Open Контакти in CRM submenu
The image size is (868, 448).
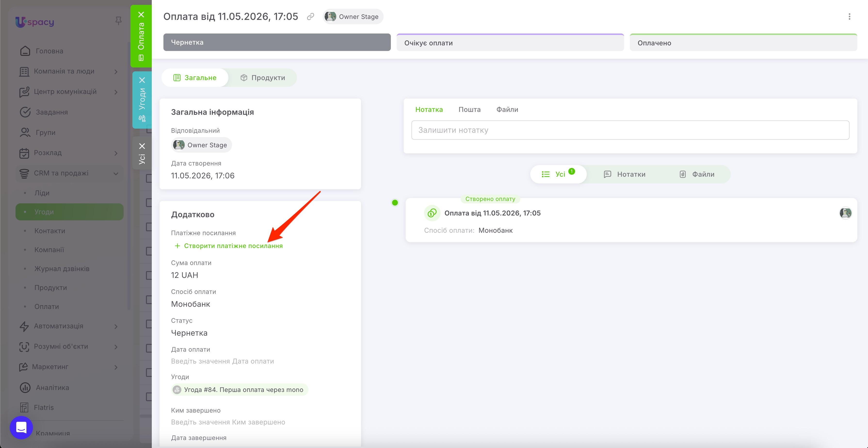pyautogui.click(x=49, y=231)
